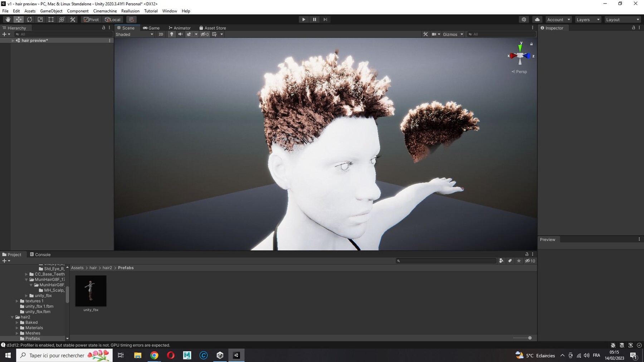Toggle scene audio
This screenshot has width=644, height=362.
pyautogui.click(x=180, y=34)
